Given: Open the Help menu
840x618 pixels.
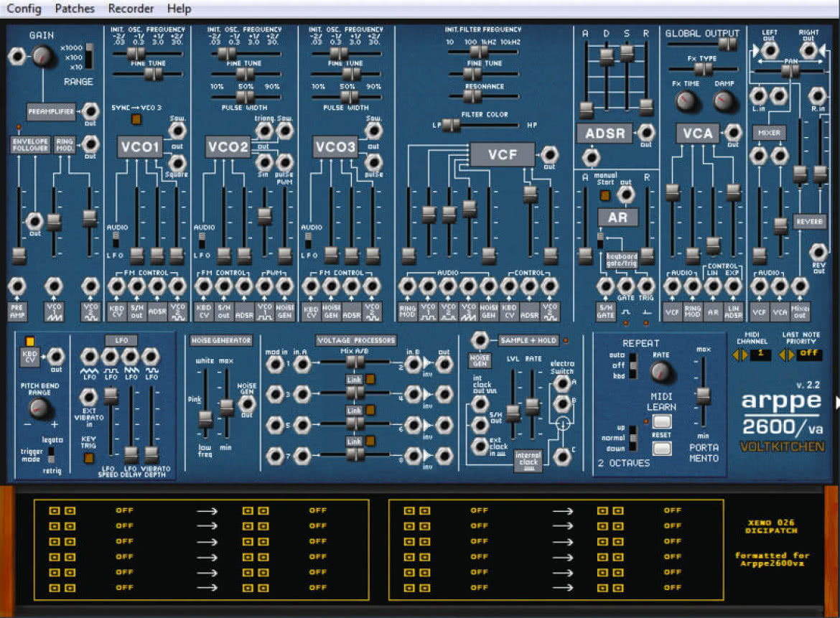Looking at the screenshot, I should click(179, 9).
